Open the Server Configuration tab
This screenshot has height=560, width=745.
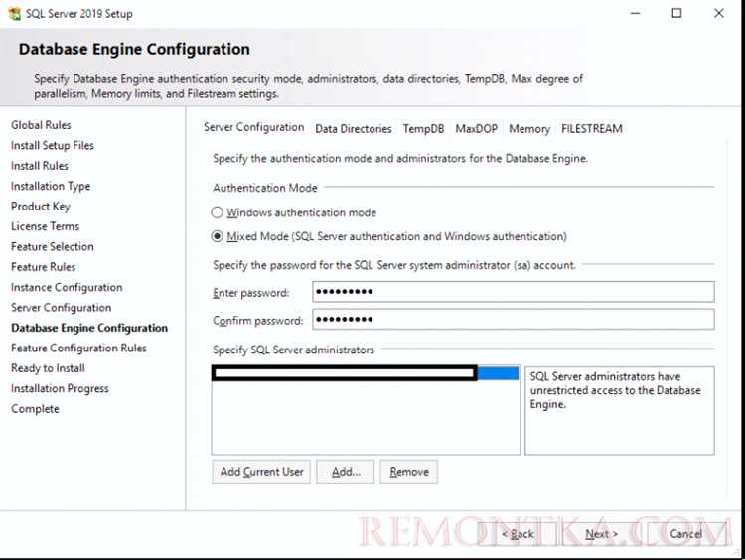253,127
